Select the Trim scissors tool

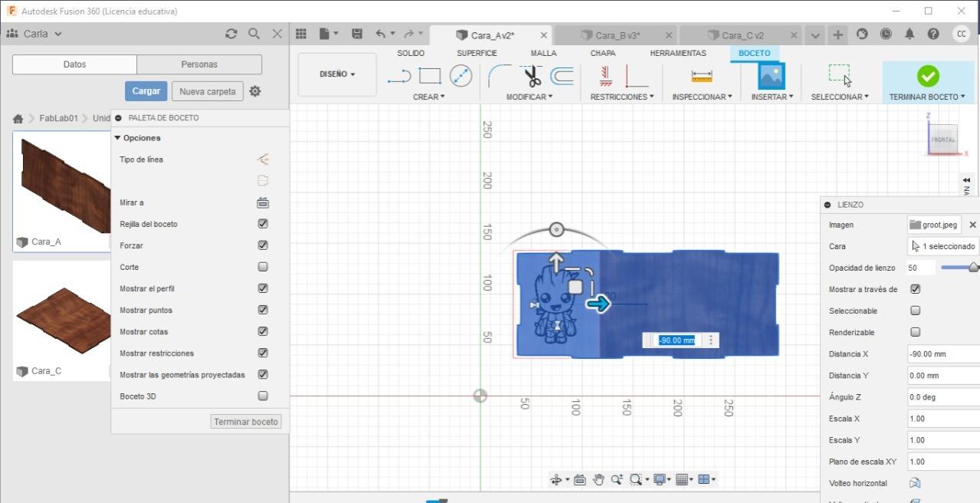[532, 76]
